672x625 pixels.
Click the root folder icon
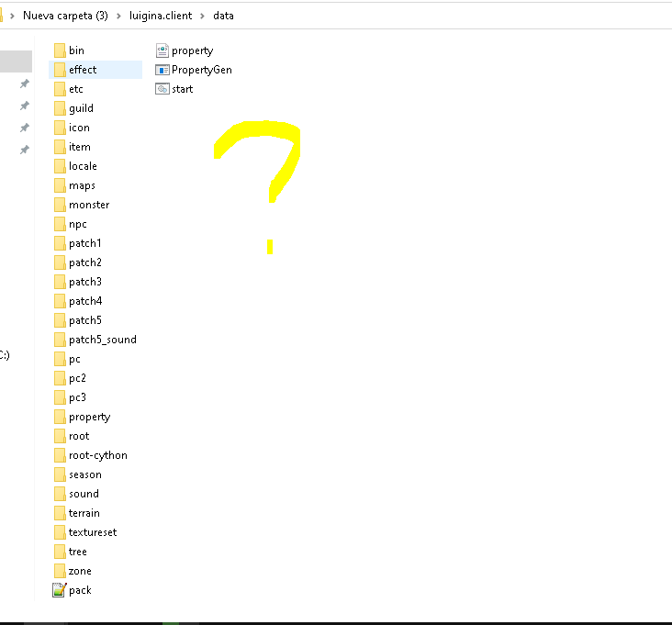click(x=60, y=436)
